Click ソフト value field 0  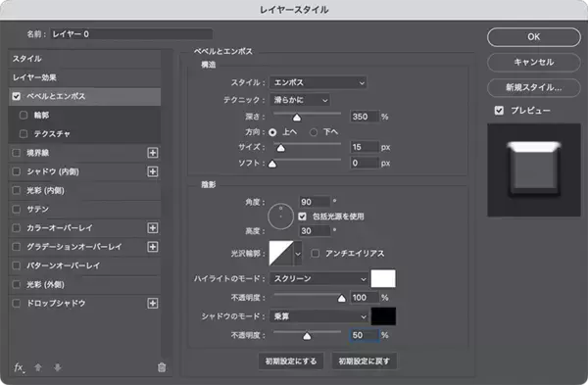point(365,163)
